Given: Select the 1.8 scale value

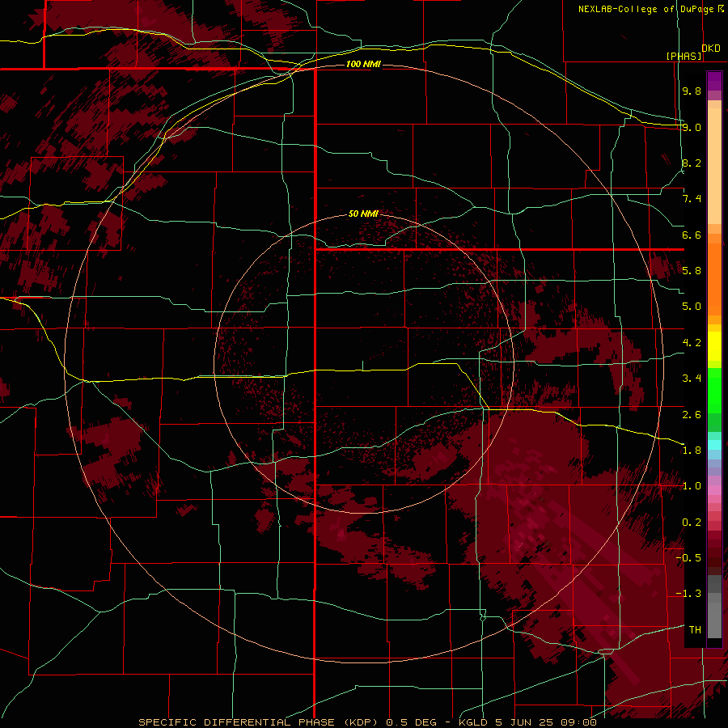Looking at the screenshot, I should (x=692, y=451).
